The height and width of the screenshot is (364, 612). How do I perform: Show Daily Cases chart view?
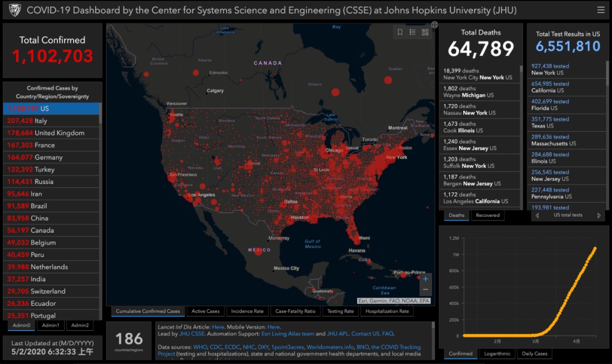pyautogui.click(x=534, y=354)
